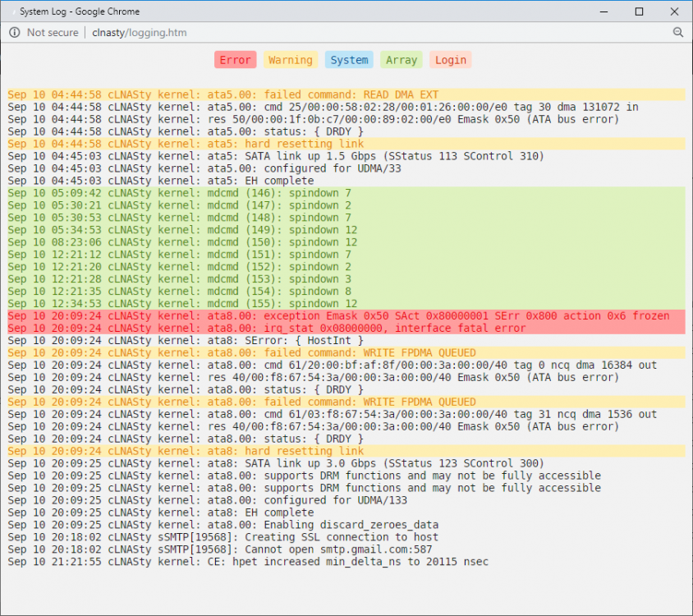Viewport: 693px width, 616px height.
Task: Minimize the System Log window
Action: point(604,11)
